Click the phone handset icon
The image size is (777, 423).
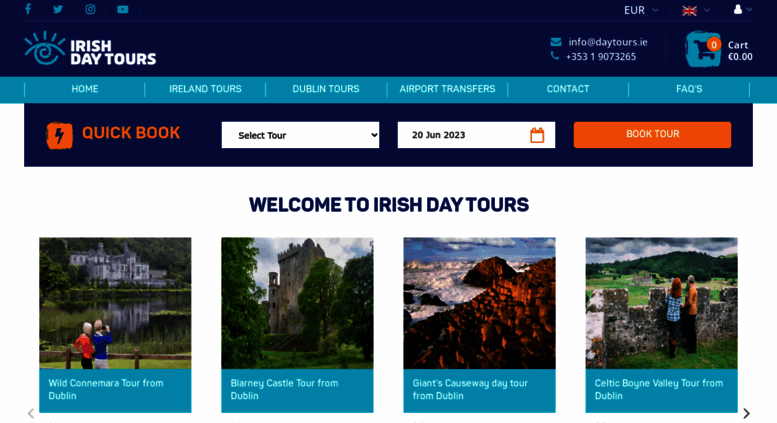[x=555, y=56]
